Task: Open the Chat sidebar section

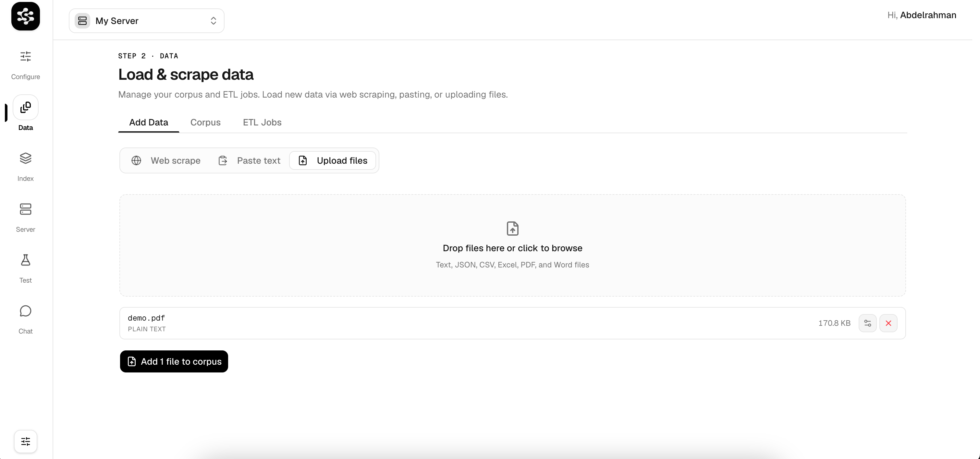Action: (26, 319)
